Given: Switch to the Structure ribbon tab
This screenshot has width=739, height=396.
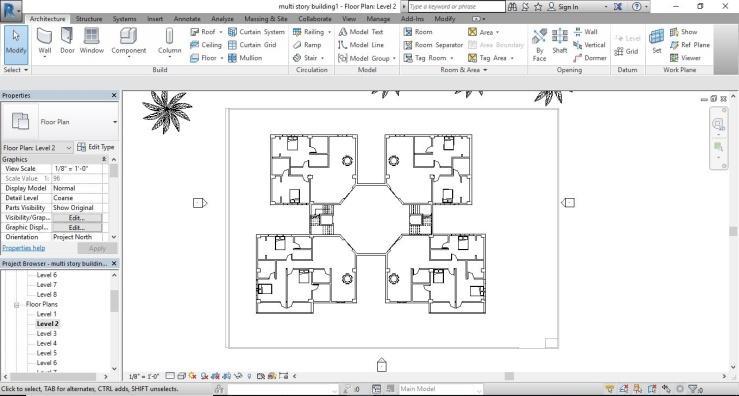Looking at the screenshot, I should pos(89,19).
